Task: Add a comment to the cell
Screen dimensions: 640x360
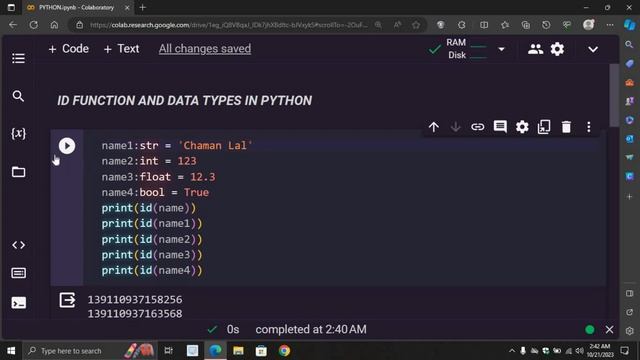Action: (500, 127)
